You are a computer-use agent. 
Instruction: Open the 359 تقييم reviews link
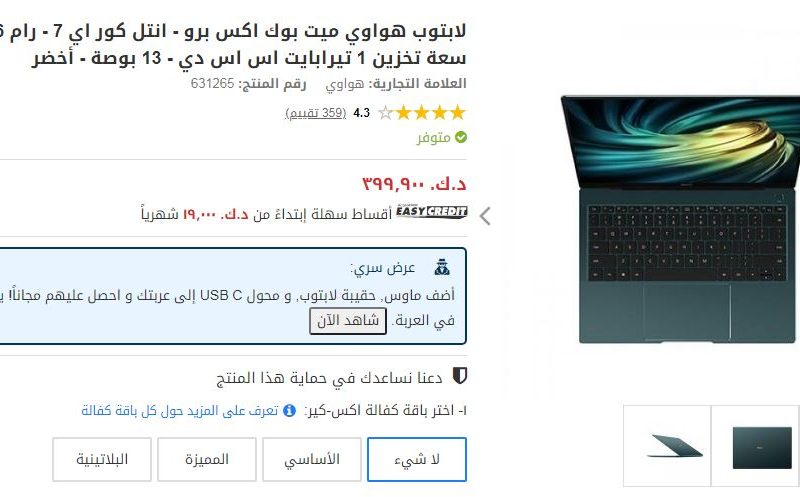click(x=316, y=113)
